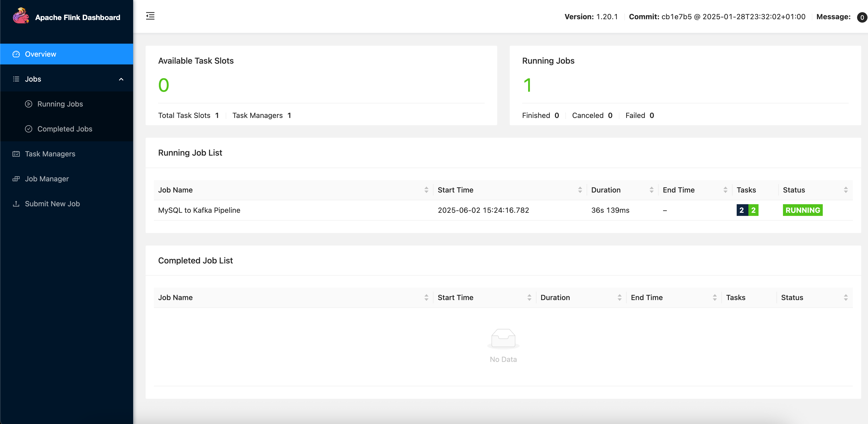Open Completed Jobs in the sidebar
The width and height of the screenshot is (868, 424).
coord(66,129)
